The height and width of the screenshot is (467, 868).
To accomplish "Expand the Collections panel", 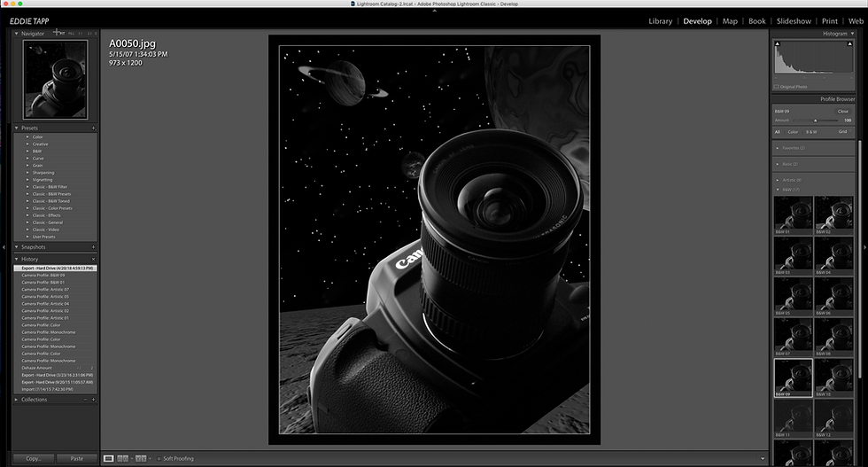I will pos(17,400).
